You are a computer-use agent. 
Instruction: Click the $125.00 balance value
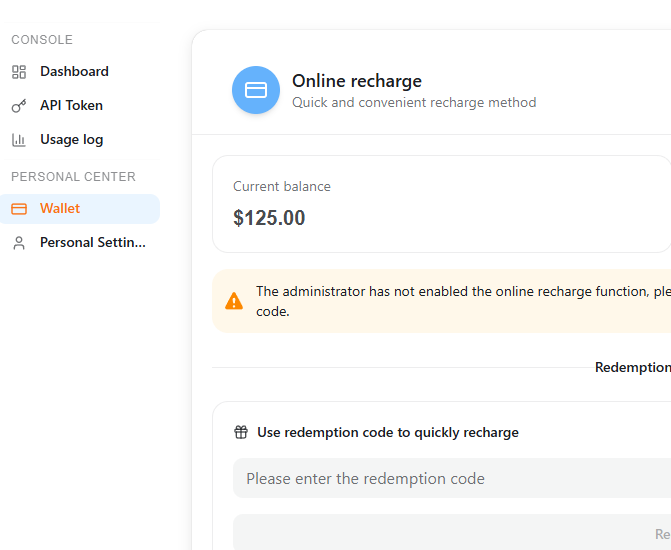[269, 218]
